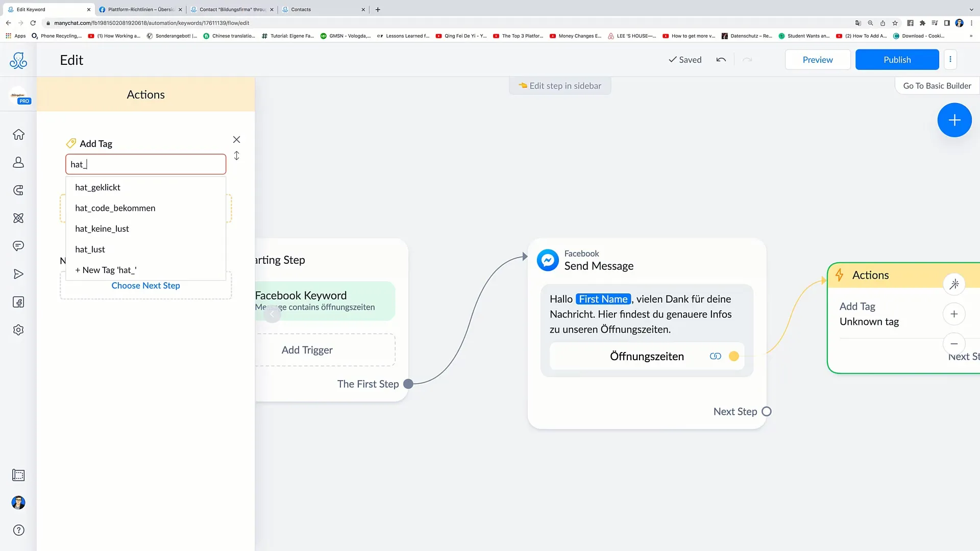Select tag option hat_geklickt
Image resolution: width=980 pixels, height=551 pixels.
[97, 187]
